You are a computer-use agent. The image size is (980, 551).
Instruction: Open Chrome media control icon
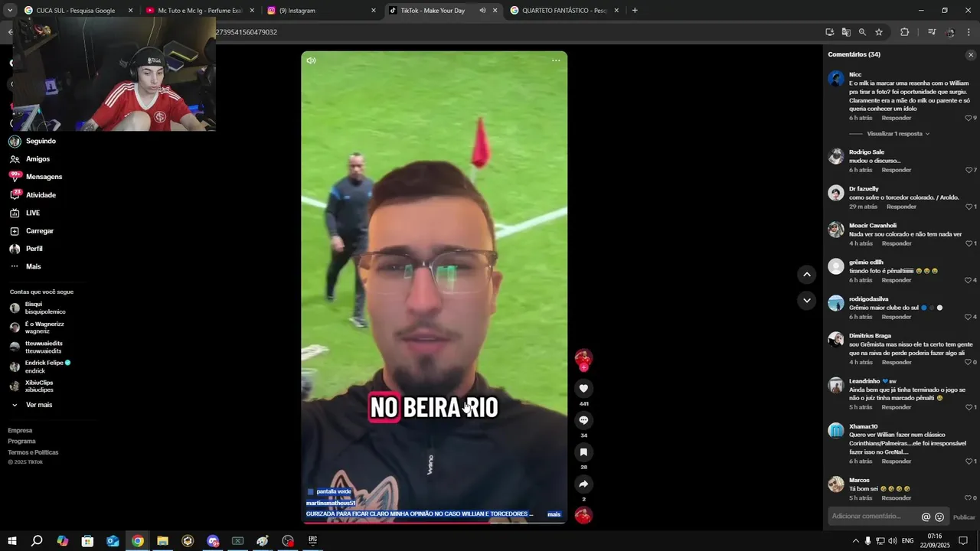click(932, 32)
